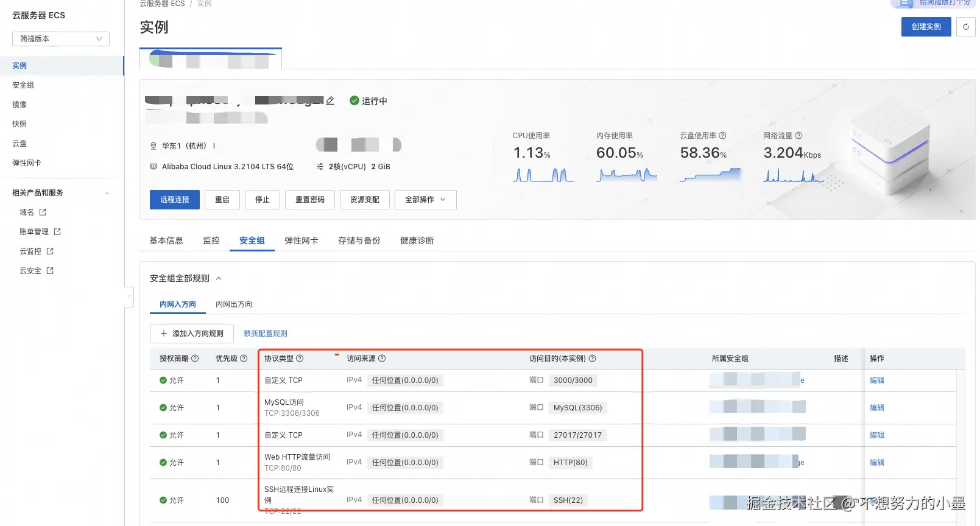Screen dimensions: 980x526
Task: Collapse the 相关产品和服务 sidebar section
Action: (x=107, y=193)
